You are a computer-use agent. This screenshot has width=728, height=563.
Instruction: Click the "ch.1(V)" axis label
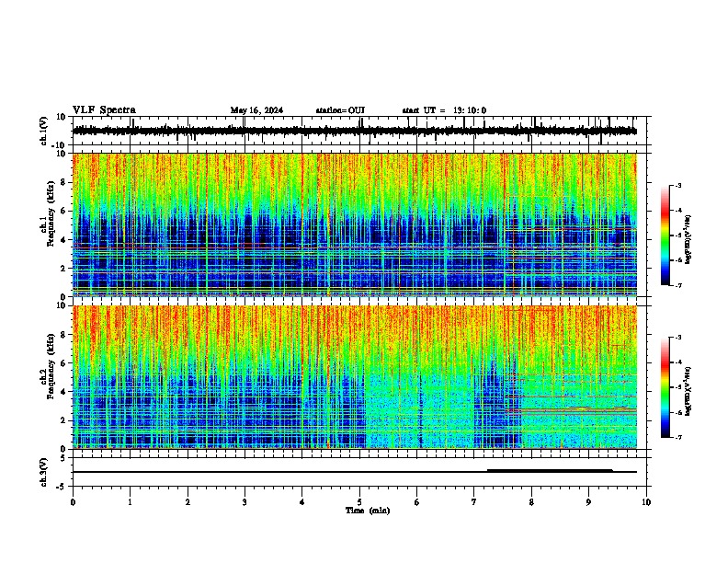click(x=45, y=131)
